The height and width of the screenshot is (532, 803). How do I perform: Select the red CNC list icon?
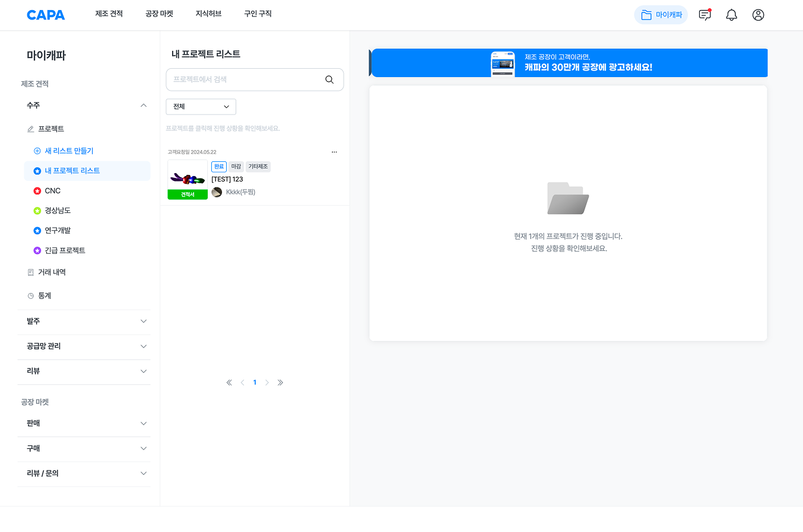(x=36, y=190)
